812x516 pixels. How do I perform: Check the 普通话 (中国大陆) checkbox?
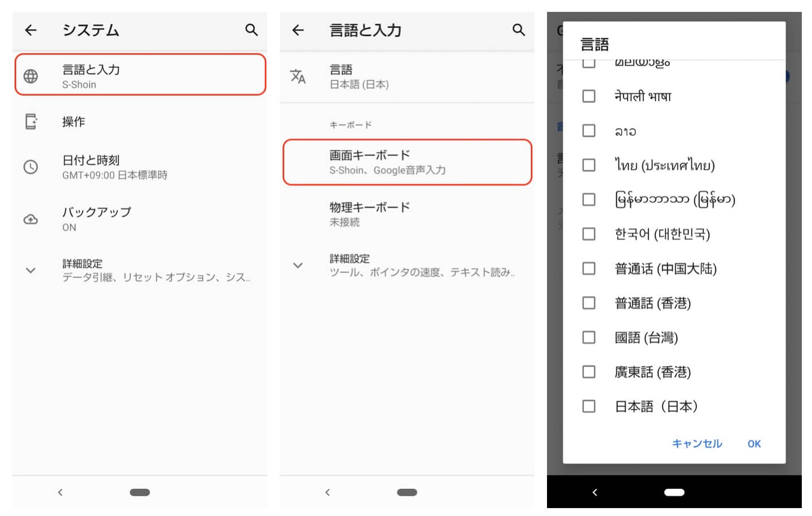pos(589,269)
